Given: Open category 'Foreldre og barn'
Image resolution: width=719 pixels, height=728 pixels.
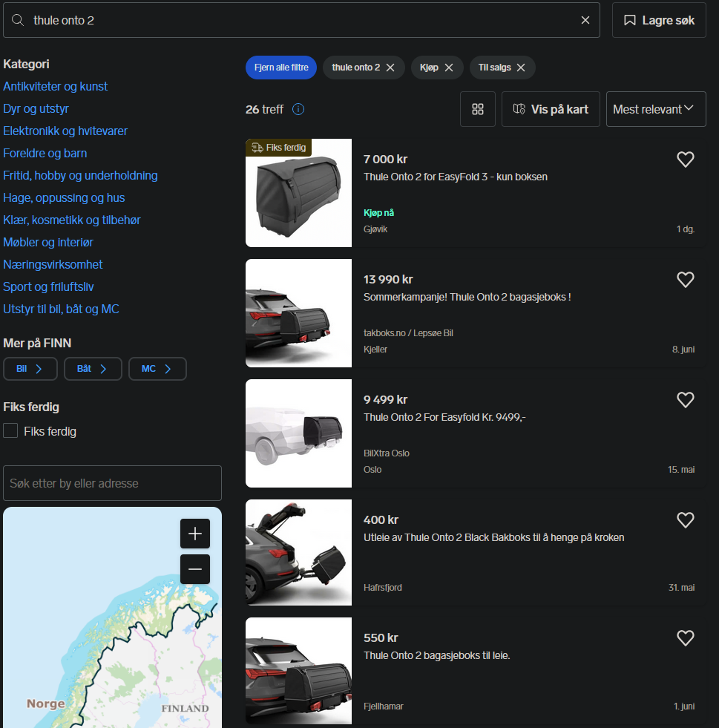Looking at the screenshot, I should (45, 153).
